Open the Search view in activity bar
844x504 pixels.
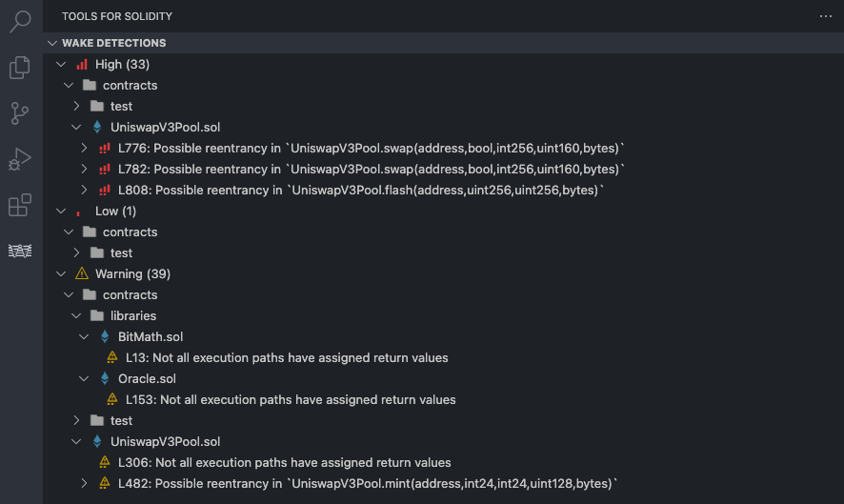click(x=20, y=22)
